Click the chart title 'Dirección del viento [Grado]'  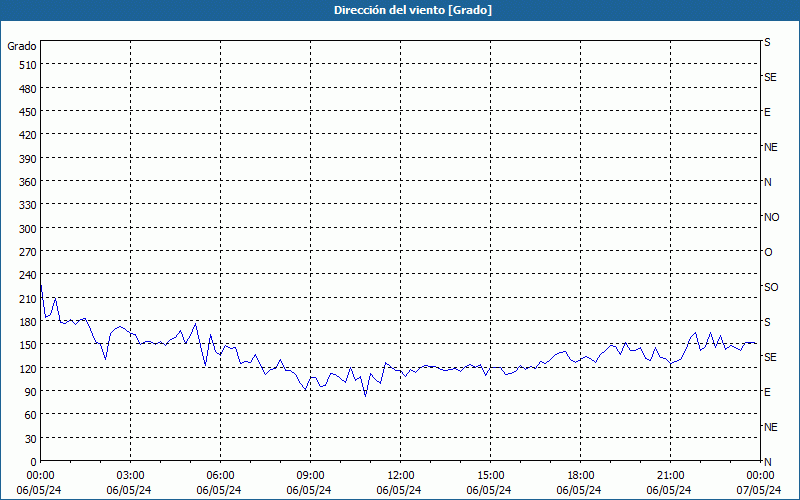point(413,10)
